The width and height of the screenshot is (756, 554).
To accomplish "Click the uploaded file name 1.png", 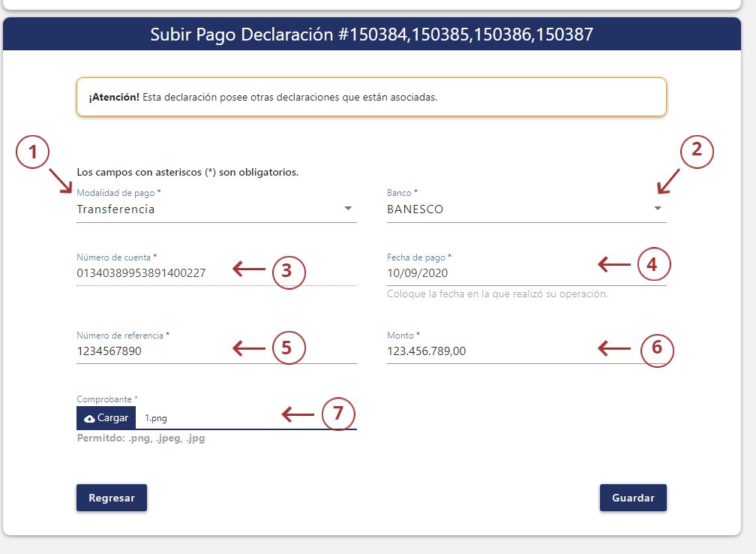I will pyautogui.click(x=156, y=418).
